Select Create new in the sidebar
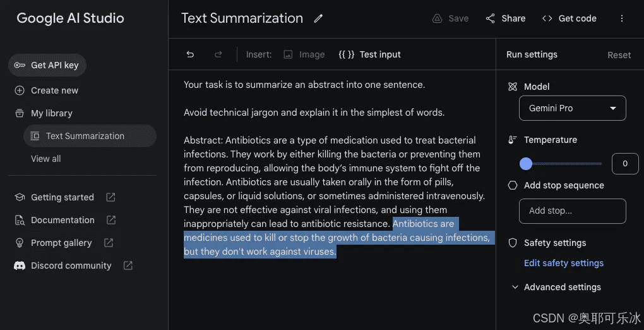The width and height of the screenshot is (644, 330). [x=47, y=90]
